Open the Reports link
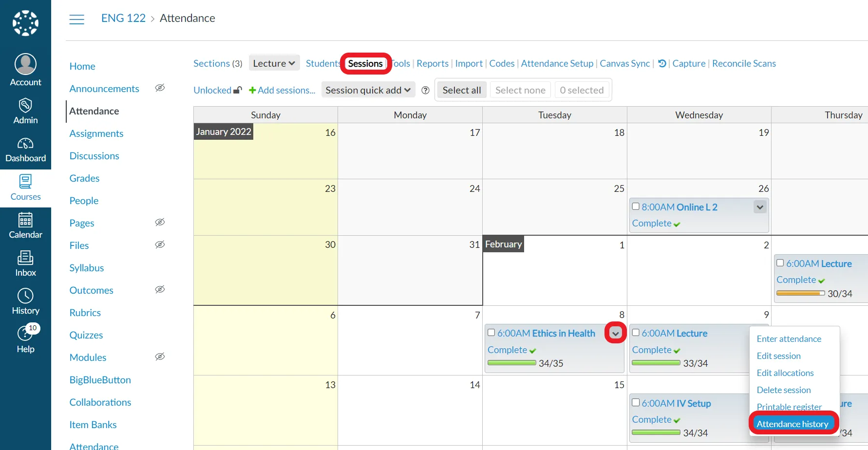 (x=433, y=63)
